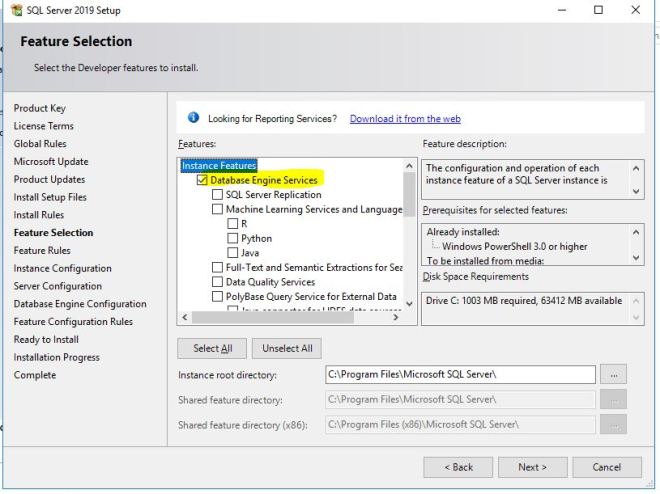Screen dimensions: 660x494
Task: Uncheck Database Engine Services checkbox
Action: (x=203, y=181)
